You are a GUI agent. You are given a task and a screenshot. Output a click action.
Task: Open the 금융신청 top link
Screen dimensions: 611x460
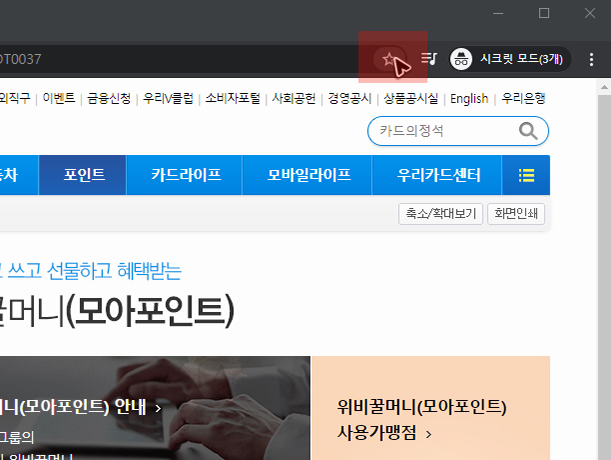[x=109, y=98]
